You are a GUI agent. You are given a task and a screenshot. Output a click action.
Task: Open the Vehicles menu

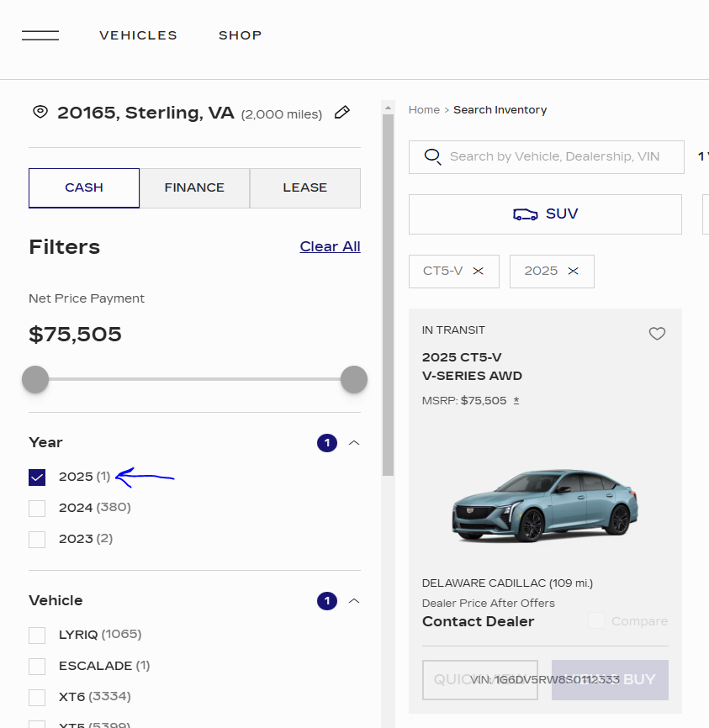point(138,35)
